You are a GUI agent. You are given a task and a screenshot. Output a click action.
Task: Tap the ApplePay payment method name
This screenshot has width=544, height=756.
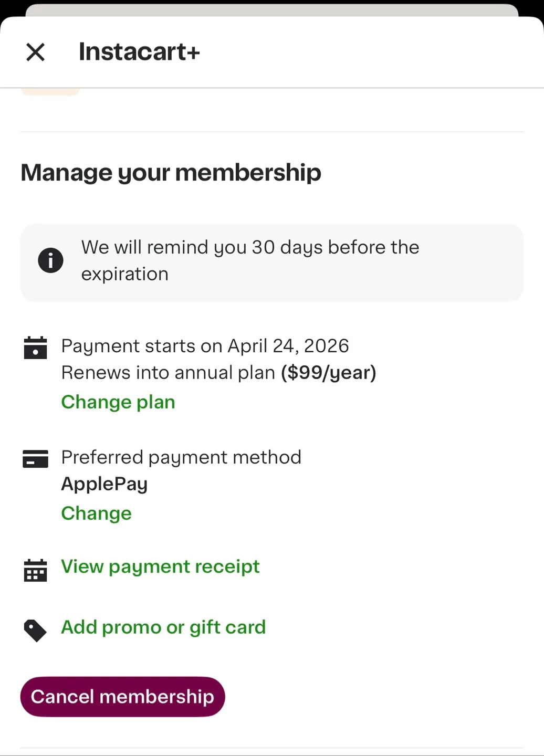104,484
